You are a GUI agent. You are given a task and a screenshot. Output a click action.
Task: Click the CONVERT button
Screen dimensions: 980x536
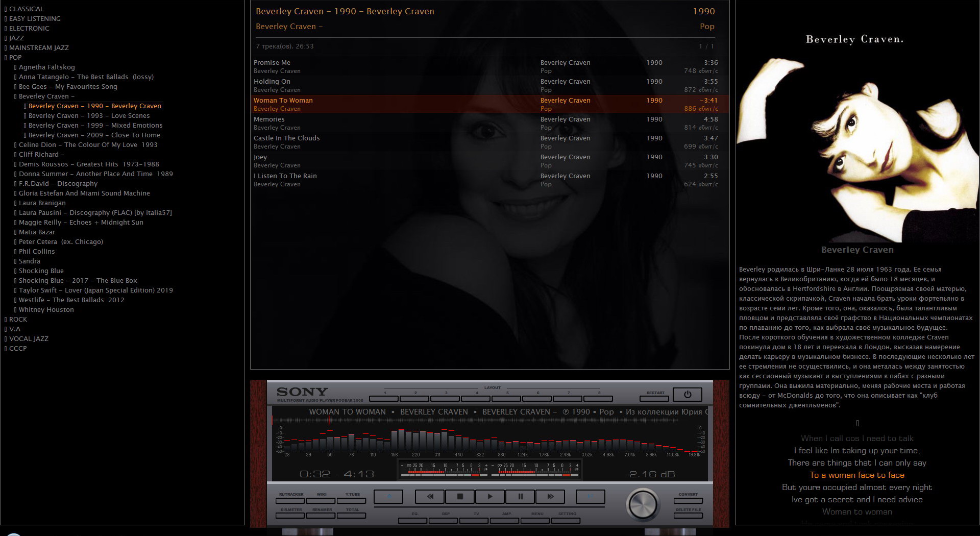pos(688,500)
